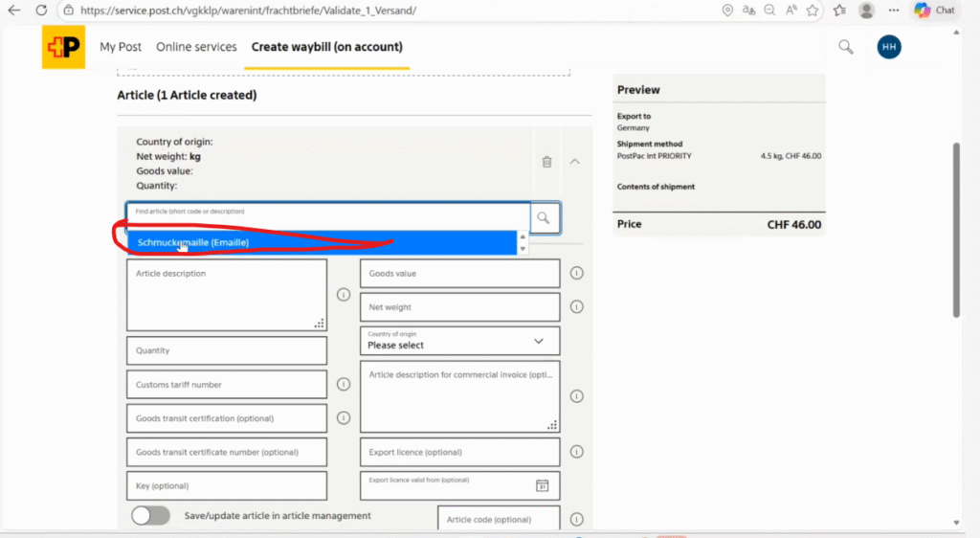Open the Online services menu
The height and width of the screenshot is (538, 980).
pyautogui.click(x=196, y=47)
